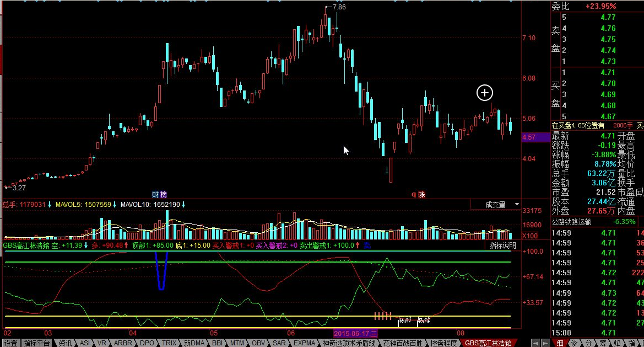Click the 外盘 27.65万 value
This screenshot has height=347, width=644.
[601, 211]
